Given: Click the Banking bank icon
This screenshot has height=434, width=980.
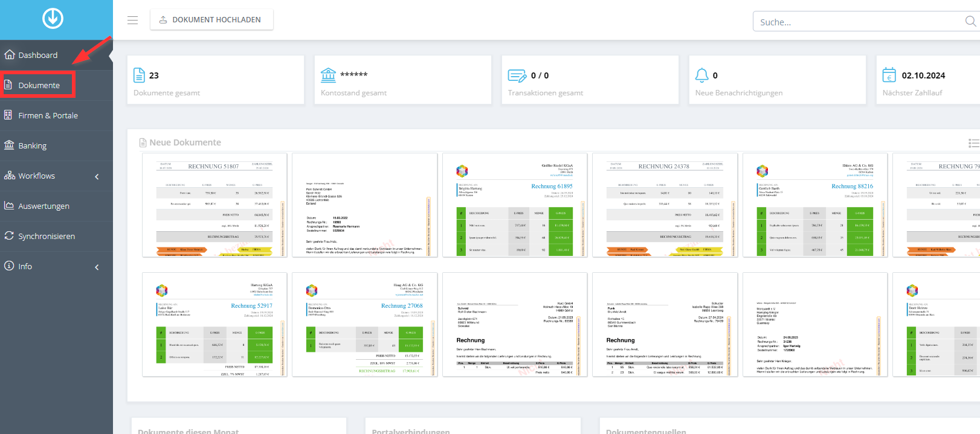Looking at the screenshot, I should click(9, 145).
